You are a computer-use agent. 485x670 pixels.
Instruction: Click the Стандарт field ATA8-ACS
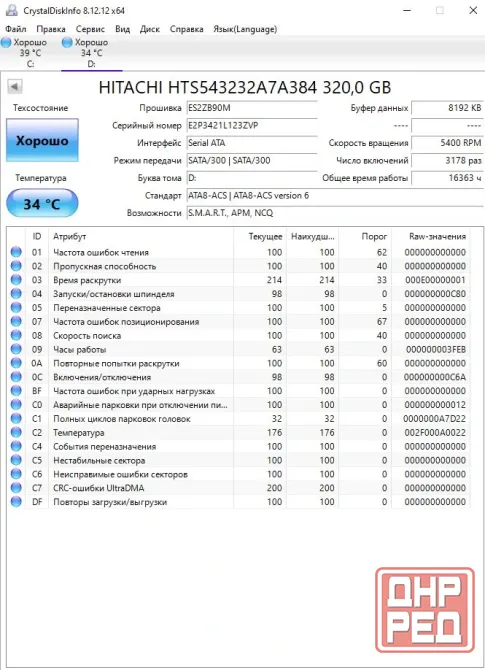[335, 196]
